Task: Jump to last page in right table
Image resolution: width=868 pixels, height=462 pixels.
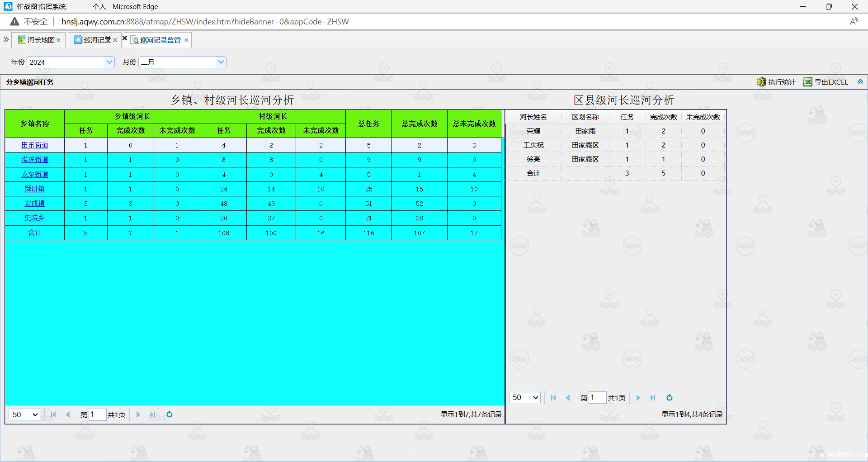Action: pos(652,398)
